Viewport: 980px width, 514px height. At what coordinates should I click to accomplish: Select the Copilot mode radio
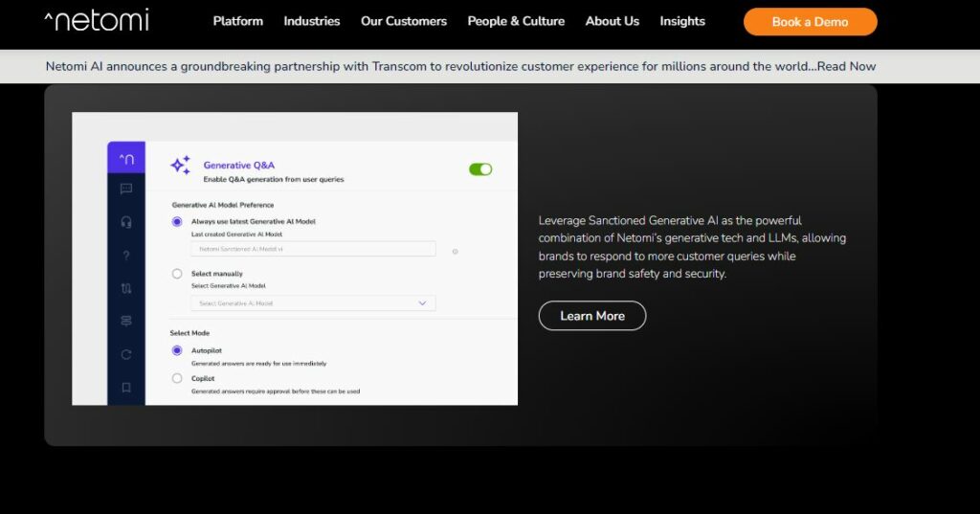pyautogui.click(x=177, y=378)
